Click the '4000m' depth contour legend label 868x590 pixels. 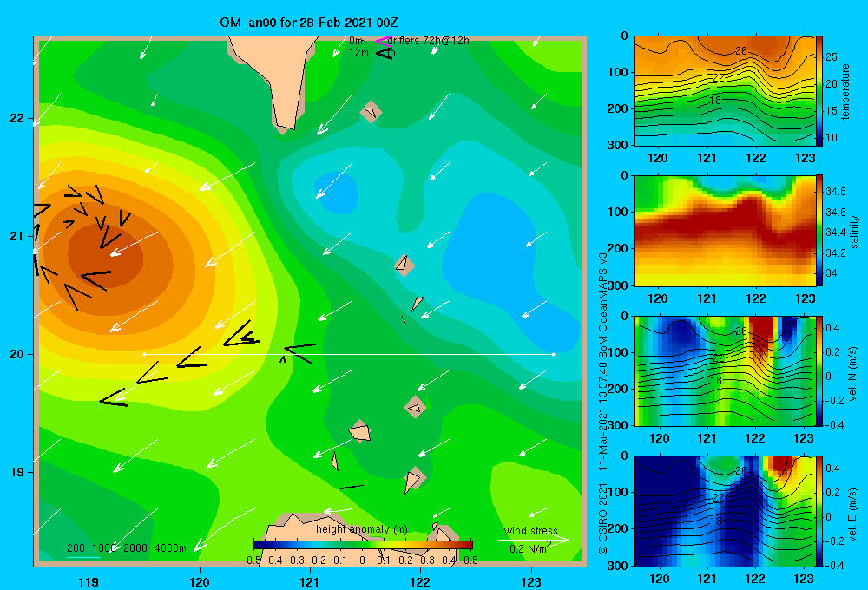point(170,548)
